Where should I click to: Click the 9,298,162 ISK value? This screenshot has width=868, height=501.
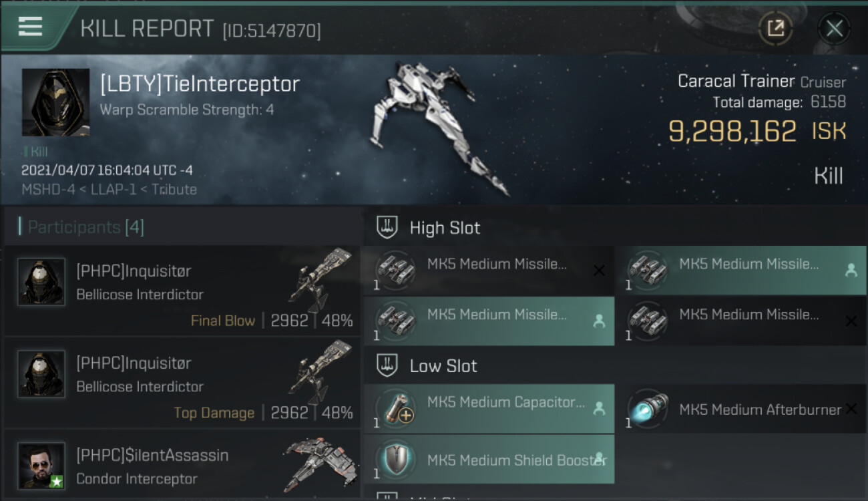(x=757, y=132)
